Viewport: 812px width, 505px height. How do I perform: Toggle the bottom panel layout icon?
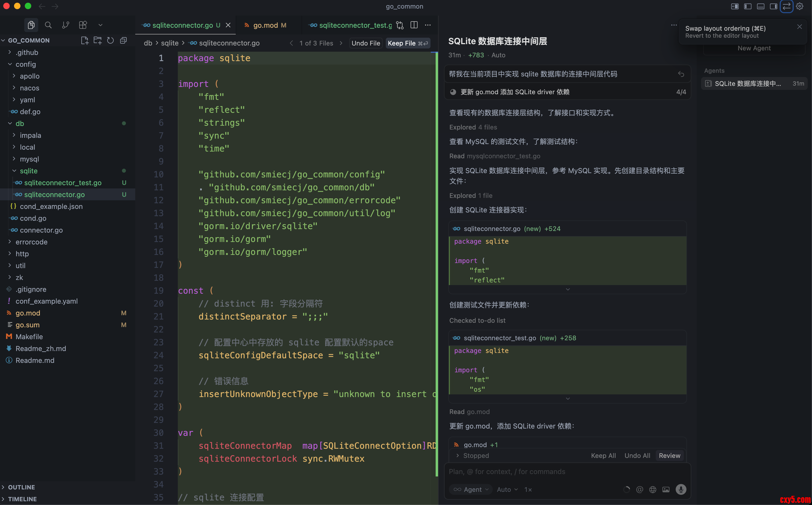[x=761, y=6]
